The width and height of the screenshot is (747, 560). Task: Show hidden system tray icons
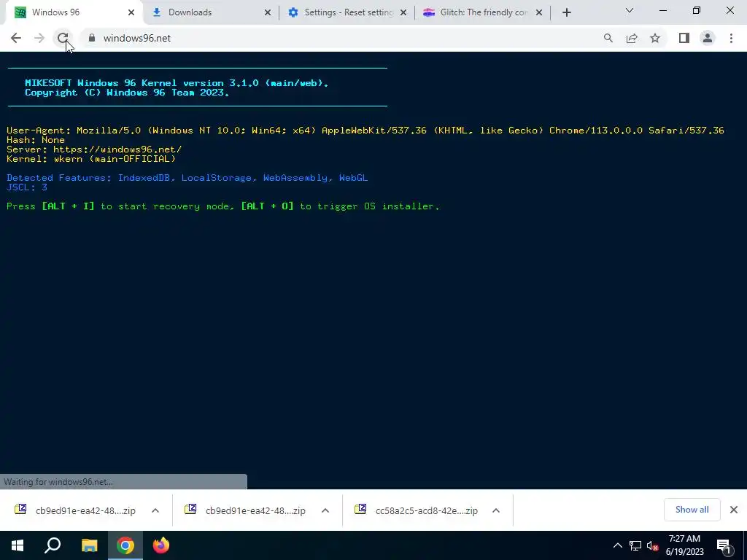(617, 545)
